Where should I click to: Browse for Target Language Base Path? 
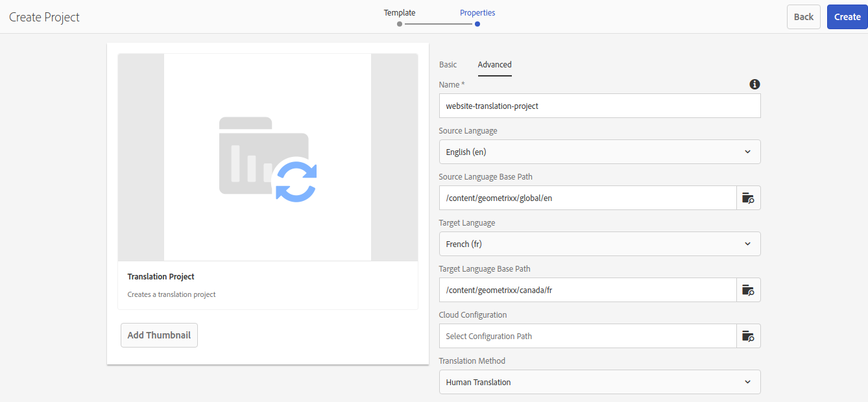748,290
